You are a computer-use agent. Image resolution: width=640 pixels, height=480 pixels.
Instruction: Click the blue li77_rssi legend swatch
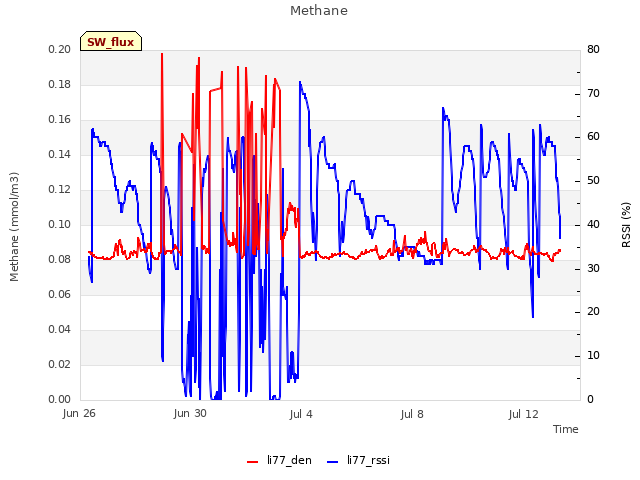click(x=333, y=461)
